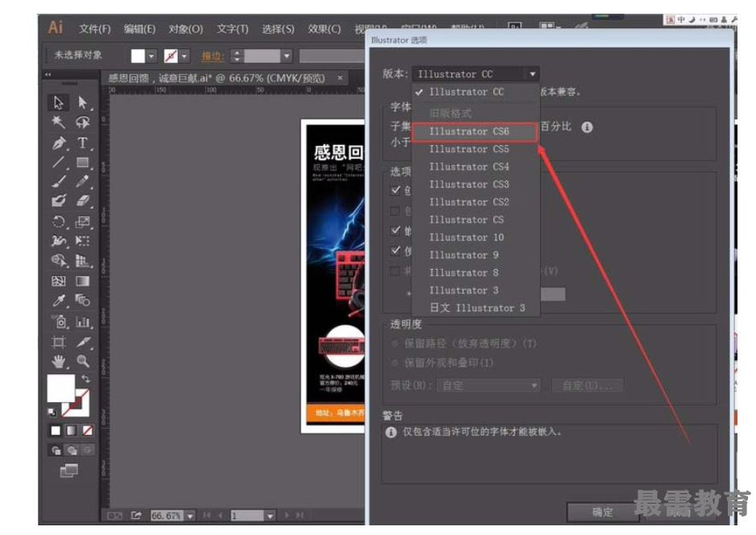Open fill swatch dropdown arrow in control bar

pos(151,56)
